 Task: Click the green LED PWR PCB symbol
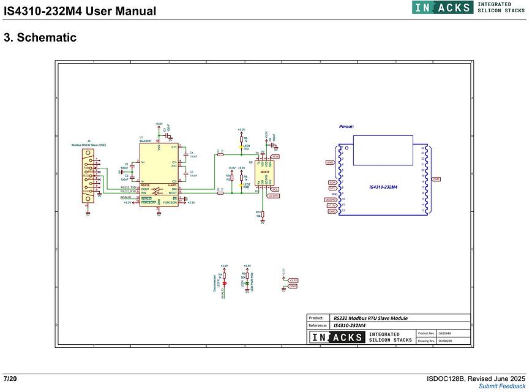247,283
